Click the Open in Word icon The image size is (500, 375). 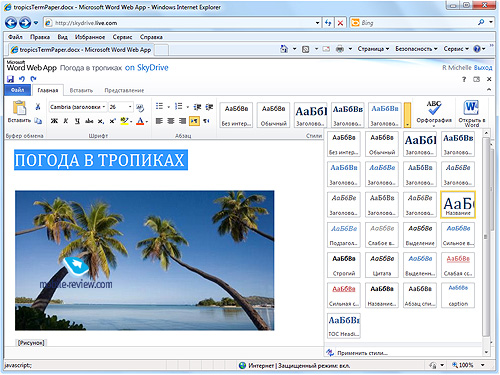471,108
